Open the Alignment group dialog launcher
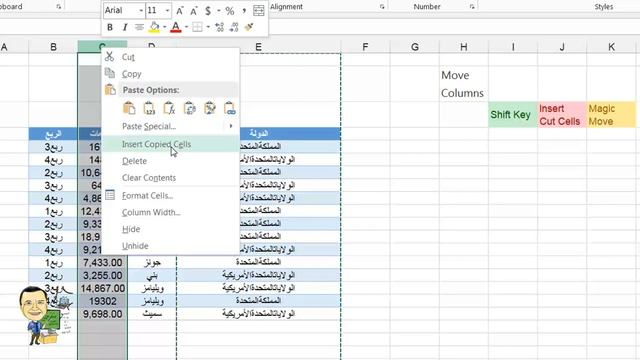The image size is (640, 360). coord(382,7)
